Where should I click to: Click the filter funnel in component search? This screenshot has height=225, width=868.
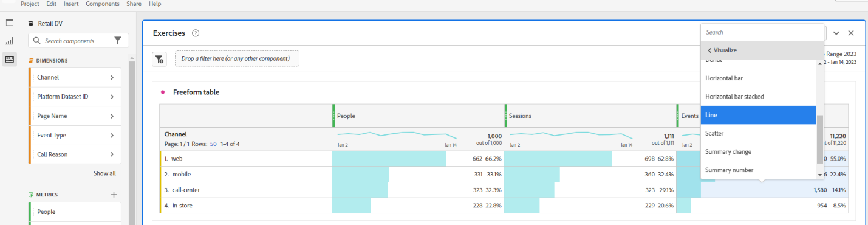[x=118, y=41]
